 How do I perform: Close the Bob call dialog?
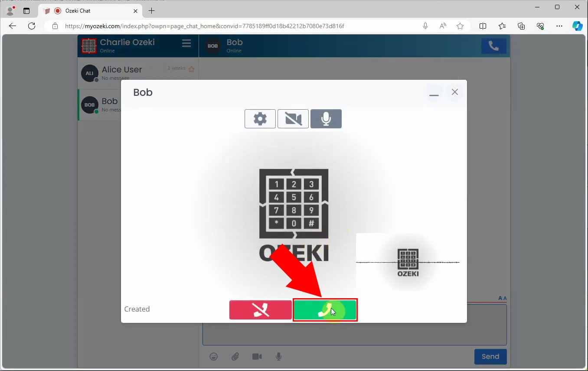pos(455,92)
